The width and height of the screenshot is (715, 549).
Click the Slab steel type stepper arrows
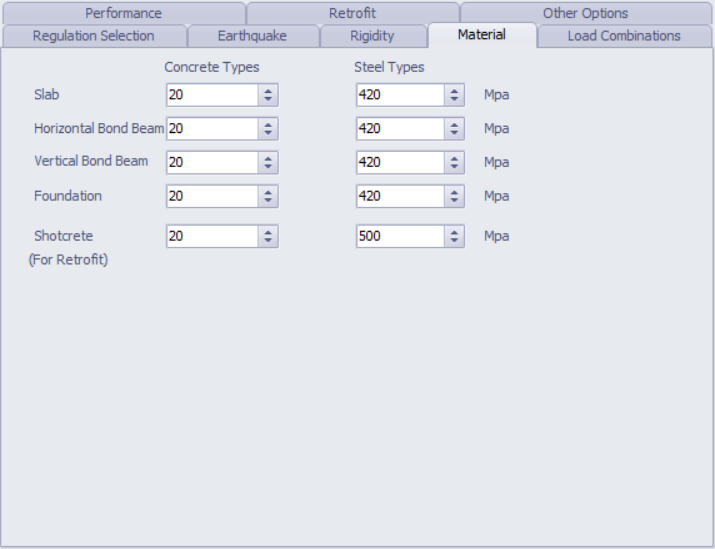point(455,95)
